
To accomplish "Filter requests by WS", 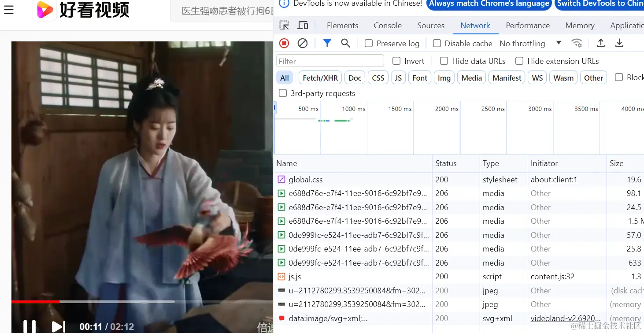I will tap(537, 78).
